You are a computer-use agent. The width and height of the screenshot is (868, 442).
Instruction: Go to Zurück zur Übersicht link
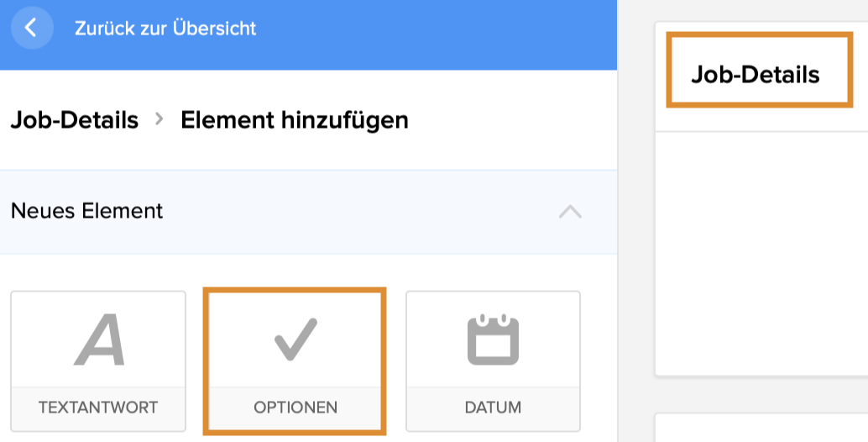[165, 29]
